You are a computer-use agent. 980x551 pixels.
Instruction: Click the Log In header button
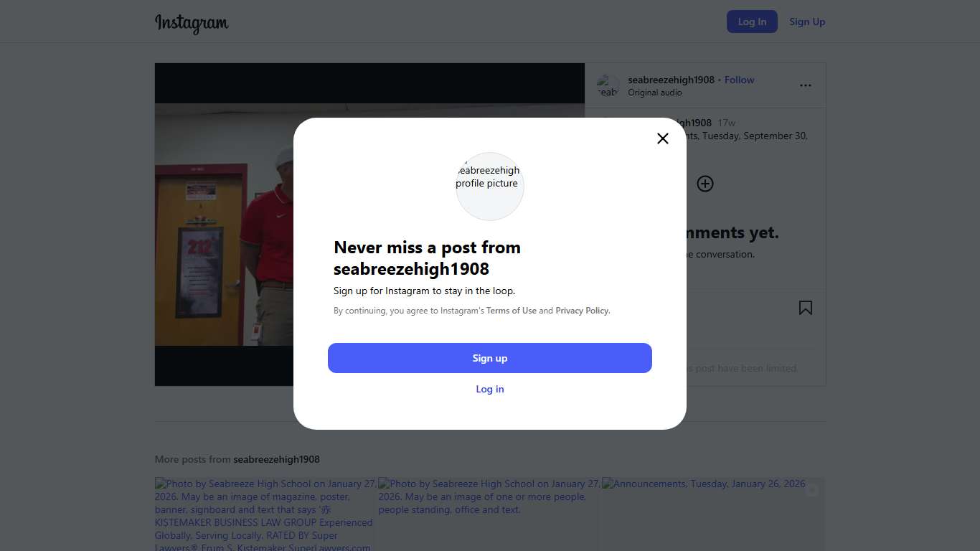point(752,22)
